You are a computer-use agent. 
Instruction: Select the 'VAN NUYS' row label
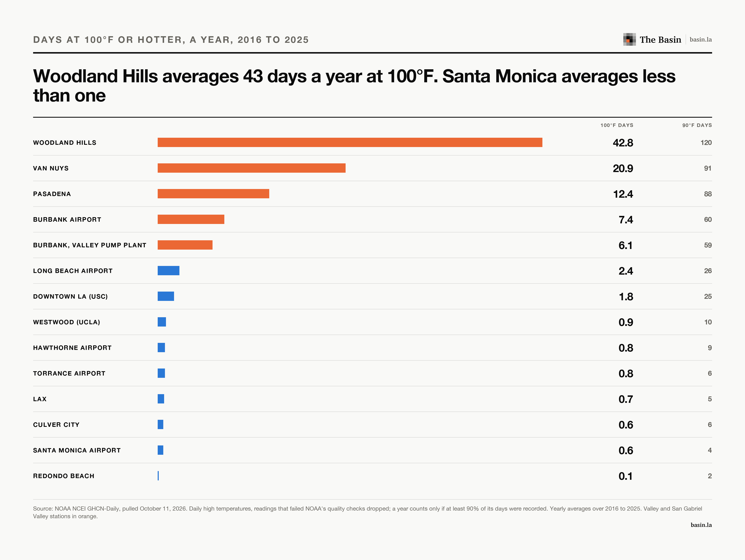point(51,168)
